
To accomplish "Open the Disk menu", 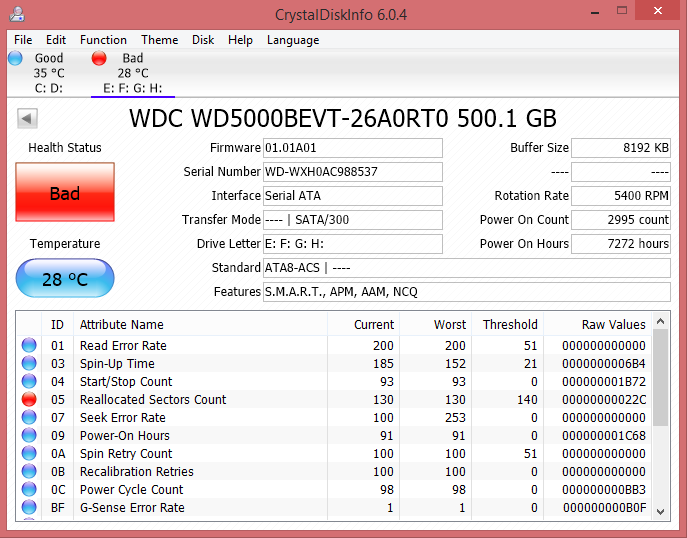I will pos(203,40).
